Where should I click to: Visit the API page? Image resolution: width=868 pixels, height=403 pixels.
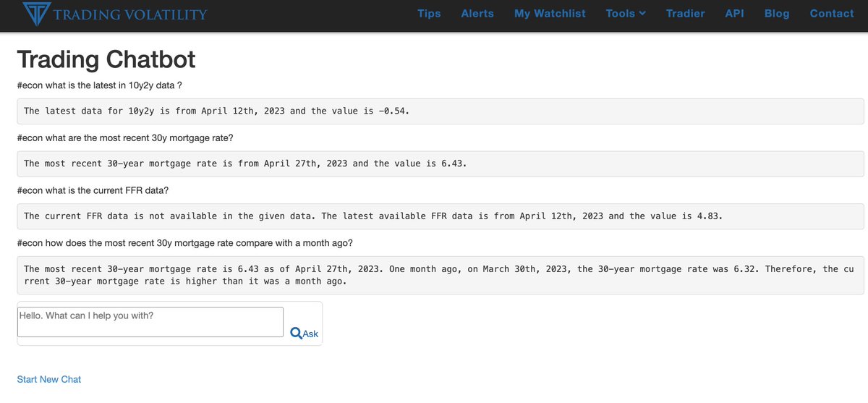pos(734,14)
